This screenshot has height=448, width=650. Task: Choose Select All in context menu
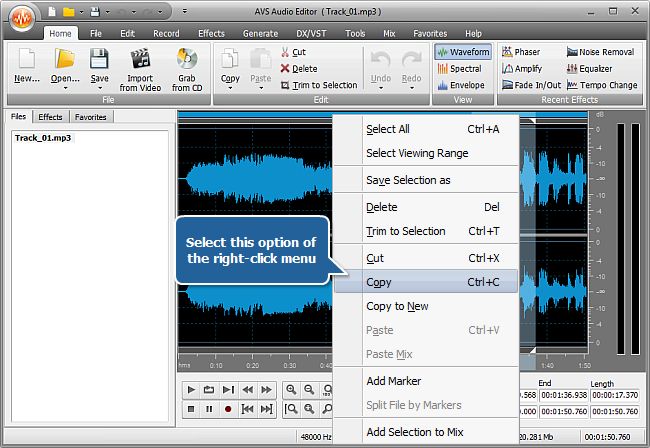coord(426,129)
